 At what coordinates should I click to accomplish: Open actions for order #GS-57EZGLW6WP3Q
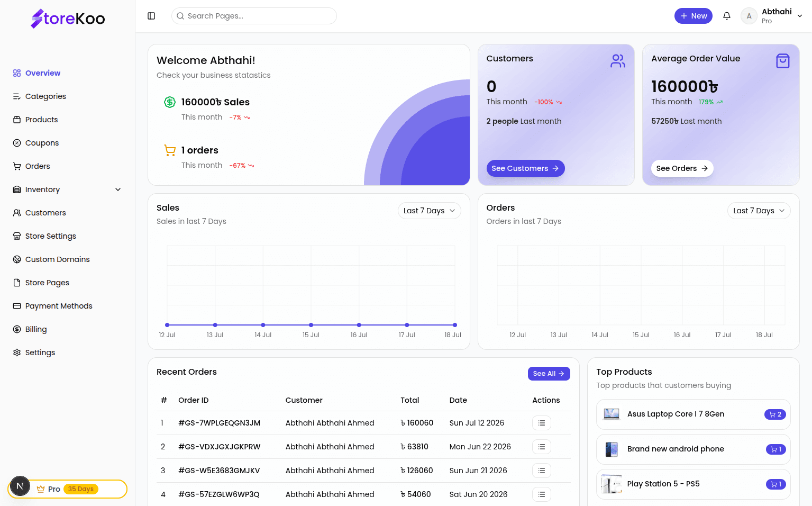542,494
